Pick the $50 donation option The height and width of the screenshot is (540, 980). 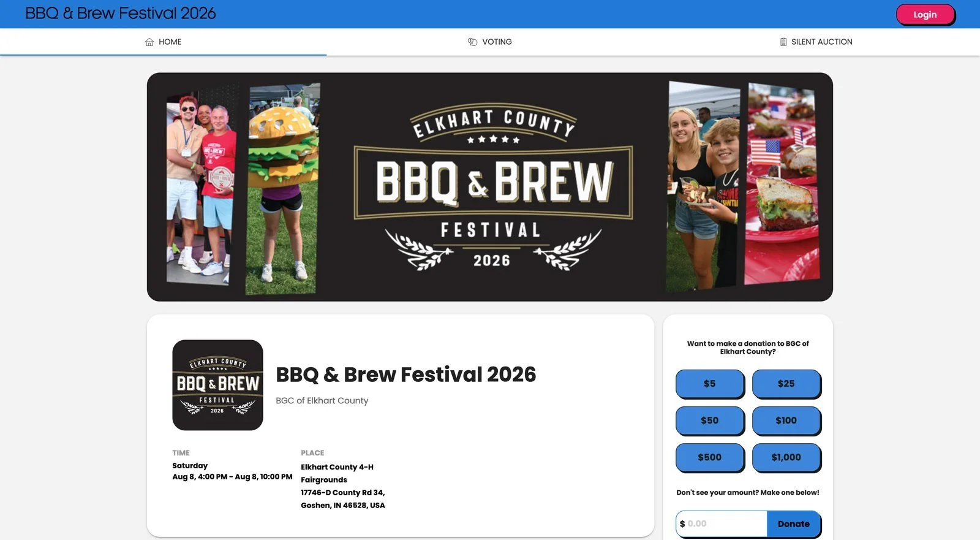tap(710, 420)
